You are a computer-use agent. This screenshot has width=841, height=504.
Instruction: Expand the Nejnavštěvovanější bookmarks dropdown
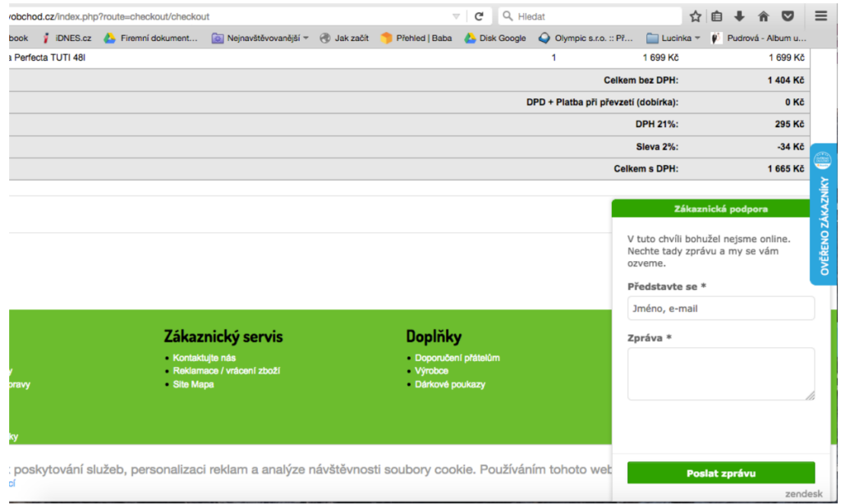pyautogui.click(x=260, y=38)
